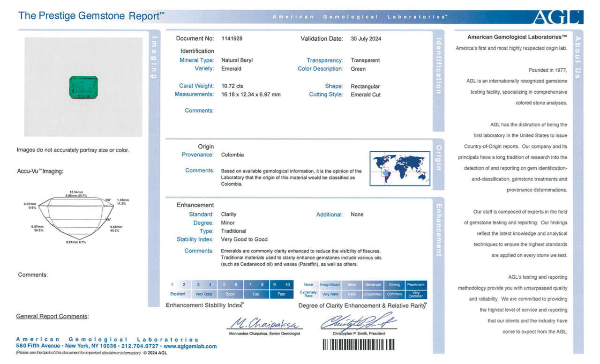This screenshot has height=364, width=600.
Task: Click the 'Mineral Type:' label
Action: coord(196,60)
